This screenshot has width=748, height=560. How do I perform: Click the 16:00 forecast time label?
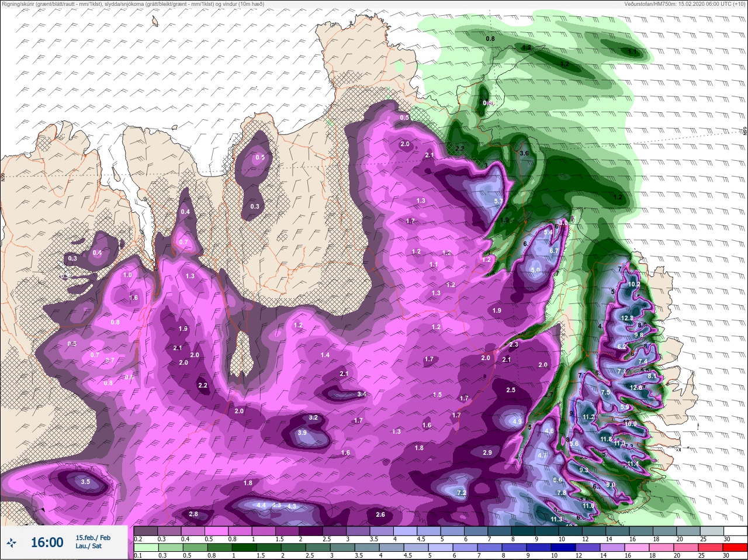47,542
